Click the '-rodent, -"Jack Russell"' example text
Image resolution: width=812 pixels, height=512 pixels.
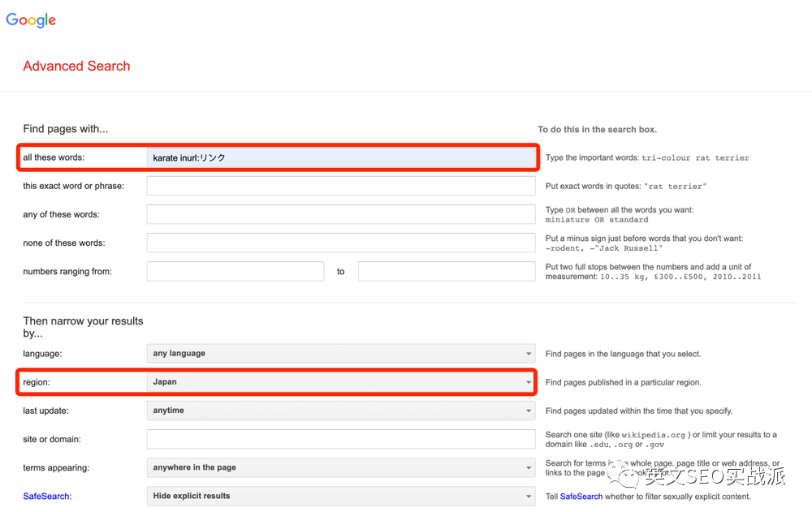pyautogui.click(x=604, y=248)
